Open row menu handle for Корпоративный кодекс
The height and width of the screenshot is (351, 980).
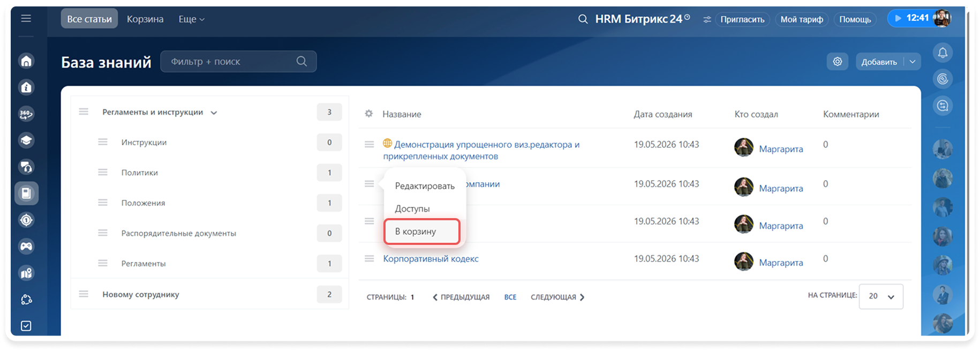click(x=370, y=258)
